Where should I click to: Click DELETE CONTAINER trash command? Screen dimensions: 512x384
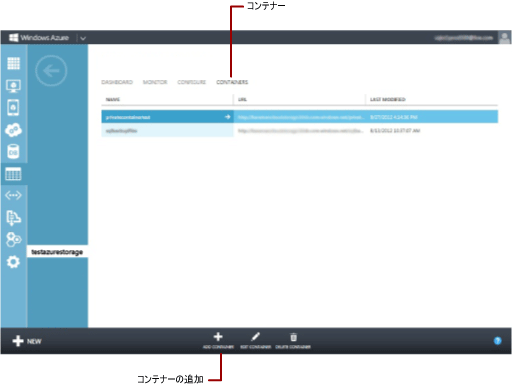click(293, 341)
